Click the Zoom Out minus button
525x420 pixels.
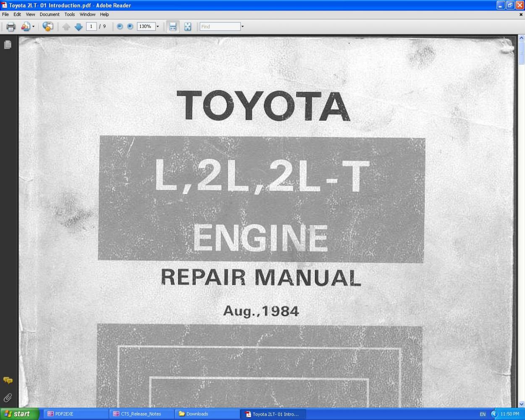[120, 26]
